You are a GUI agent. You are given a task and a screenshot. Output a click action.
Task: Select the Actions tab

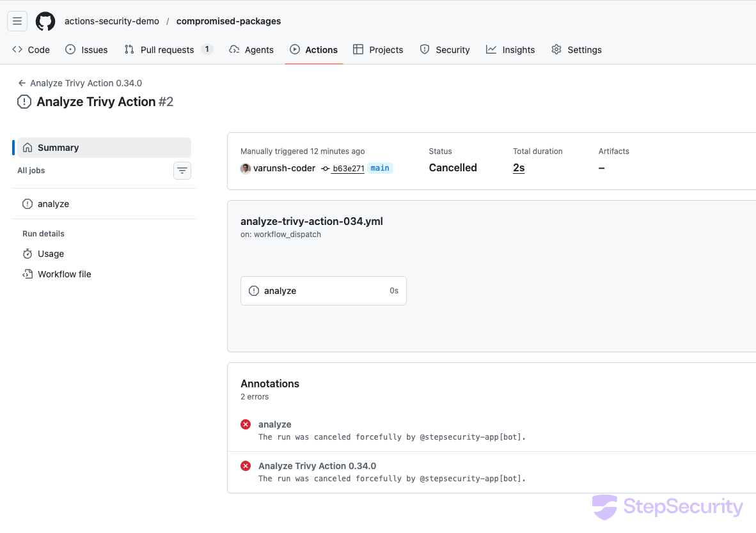point(314,50)
